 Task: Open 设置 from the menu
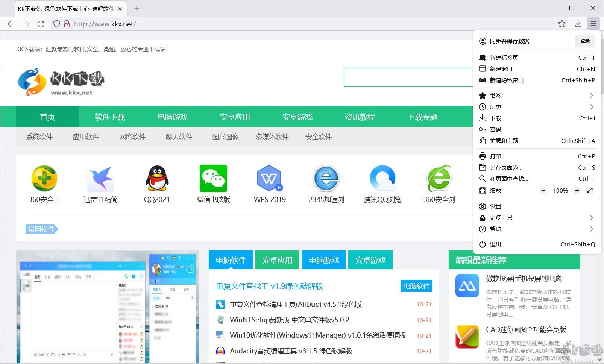[537, 206]
